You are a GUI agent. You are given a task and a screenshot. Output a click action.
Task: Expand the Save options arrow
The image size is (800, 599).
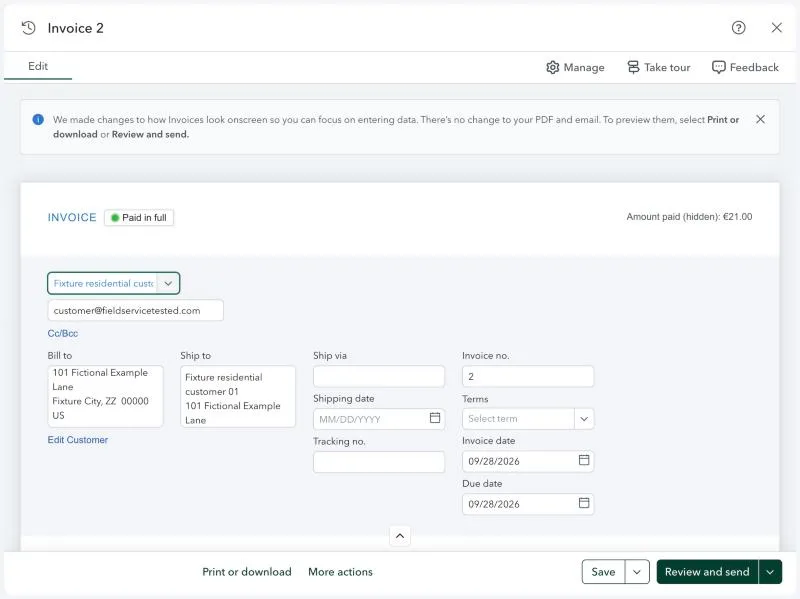637,572
